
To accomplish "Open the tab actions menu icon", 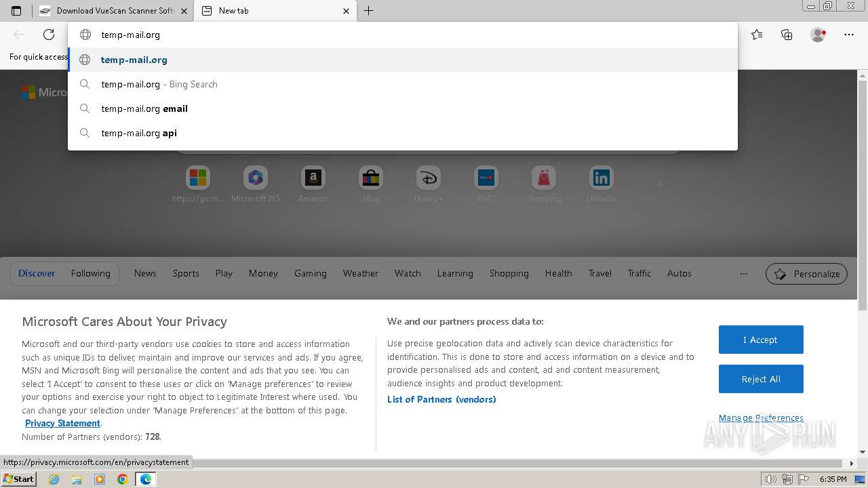I will point(16,11).
